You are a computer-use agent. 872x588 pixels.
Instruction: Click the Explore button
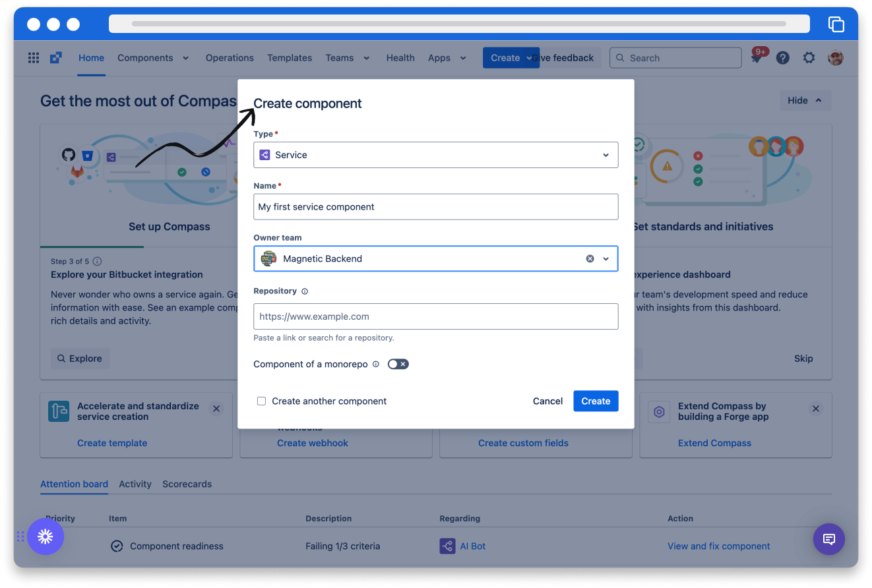(x=80, y=359)
